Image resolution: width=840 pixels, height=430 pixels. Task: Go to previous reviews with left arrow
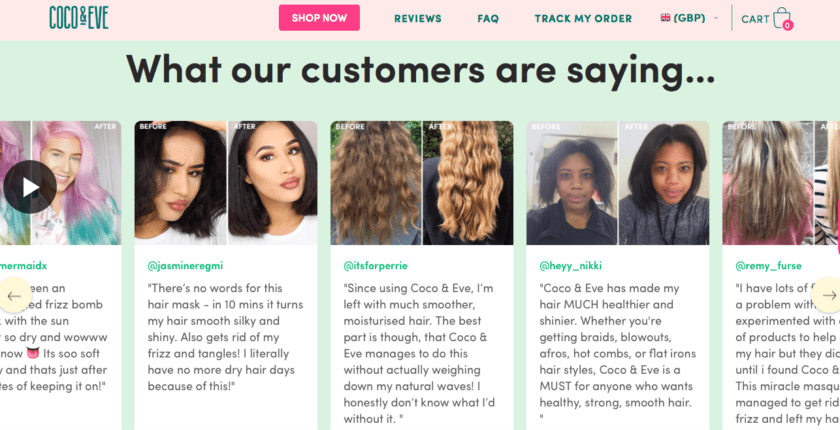pyautogui.click(x=14, y=295)
